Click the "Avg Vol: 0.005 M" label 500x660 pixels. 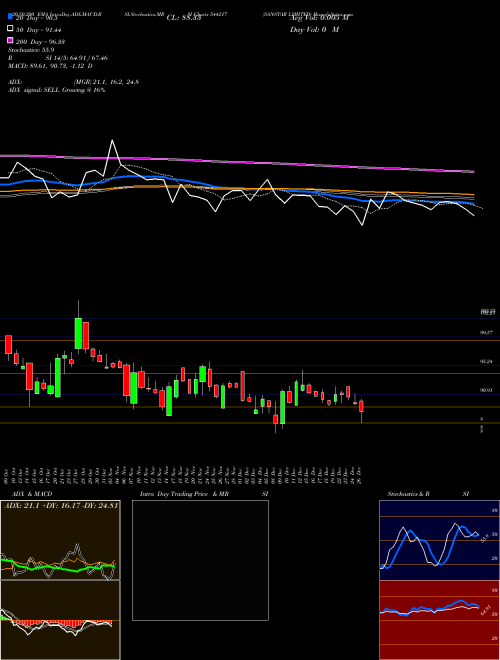coord(319,18)
